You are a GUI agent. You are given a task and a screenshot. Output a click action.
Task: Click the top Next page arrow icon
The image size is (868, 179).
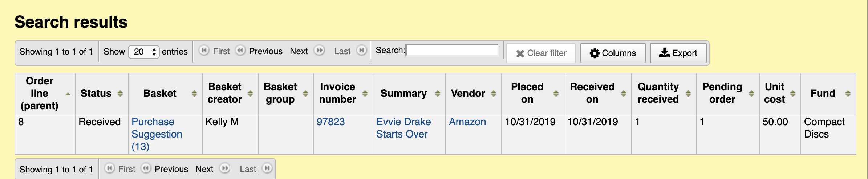click(319, 51)
